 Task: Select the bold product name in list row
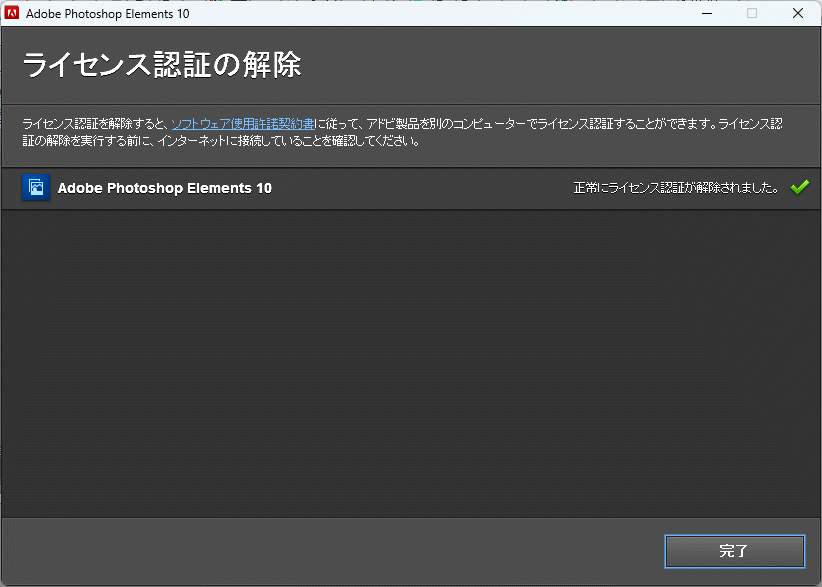(165, 188)
